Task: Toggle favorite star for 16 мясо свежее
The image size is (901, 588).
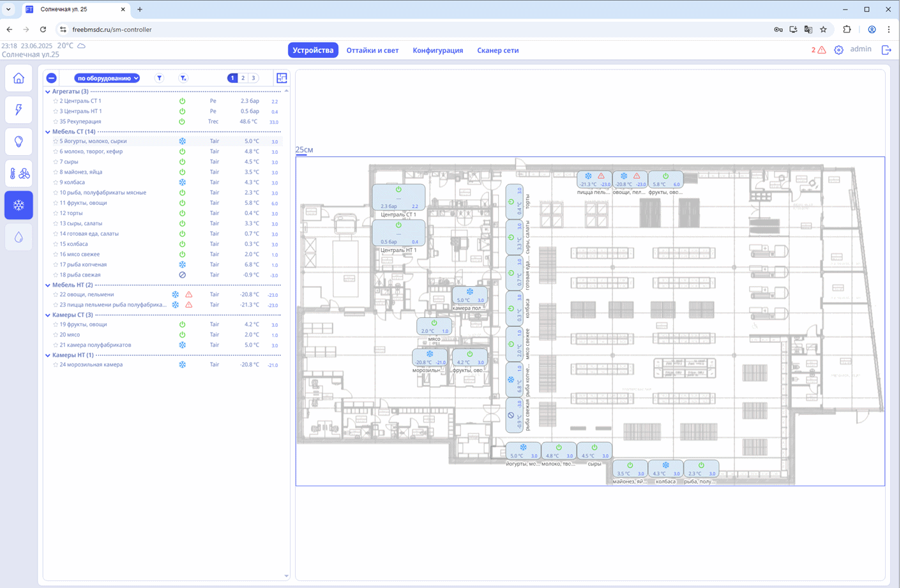Action: click(56, 254)
